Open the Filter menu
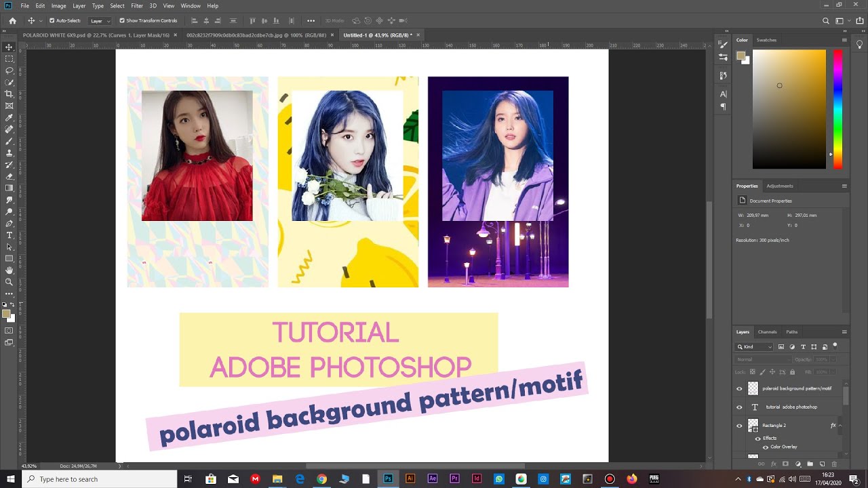The width and height of the screenshot is (868, 488). coord(137,5)
